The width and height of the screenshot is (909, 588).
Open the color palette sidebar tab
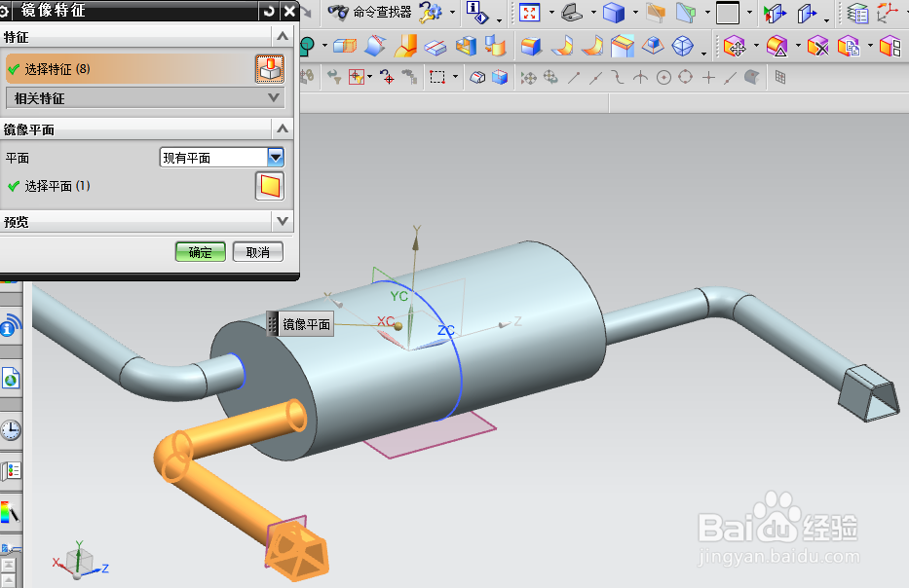tap(11, 512)
